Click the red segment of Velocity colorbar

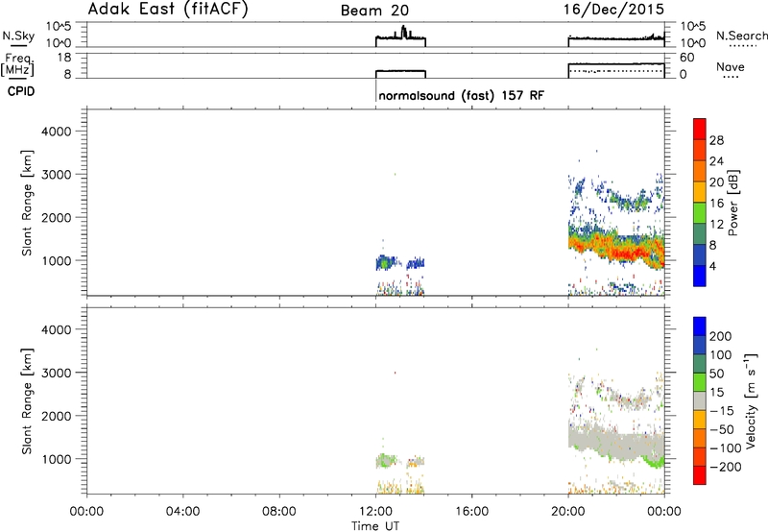pyautogui.click(x=700, y=475)
